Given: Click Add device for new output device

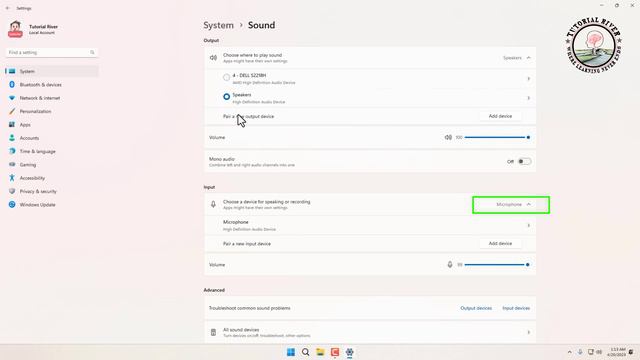Looking at the screenshot, I should tap(500, 116).
